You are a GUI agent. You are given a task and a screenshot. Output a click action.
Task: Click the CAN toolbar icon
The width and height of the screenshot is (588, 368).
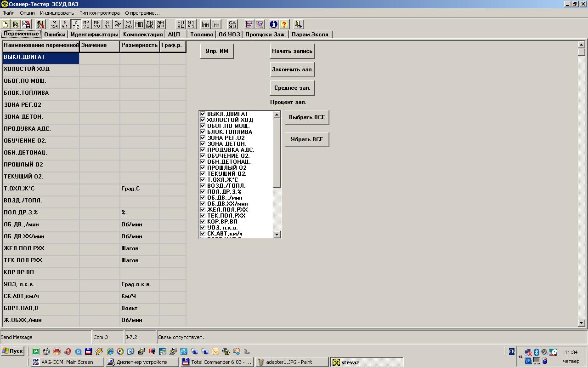click(x=233, y=24)
